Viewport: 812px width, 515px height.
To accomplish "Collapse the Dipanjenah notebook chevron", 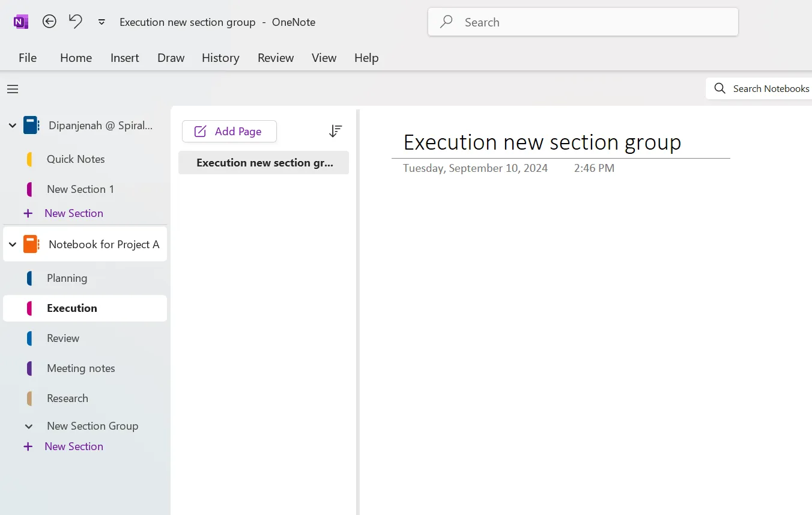I will pyautogui.click(x=12, y=125).
